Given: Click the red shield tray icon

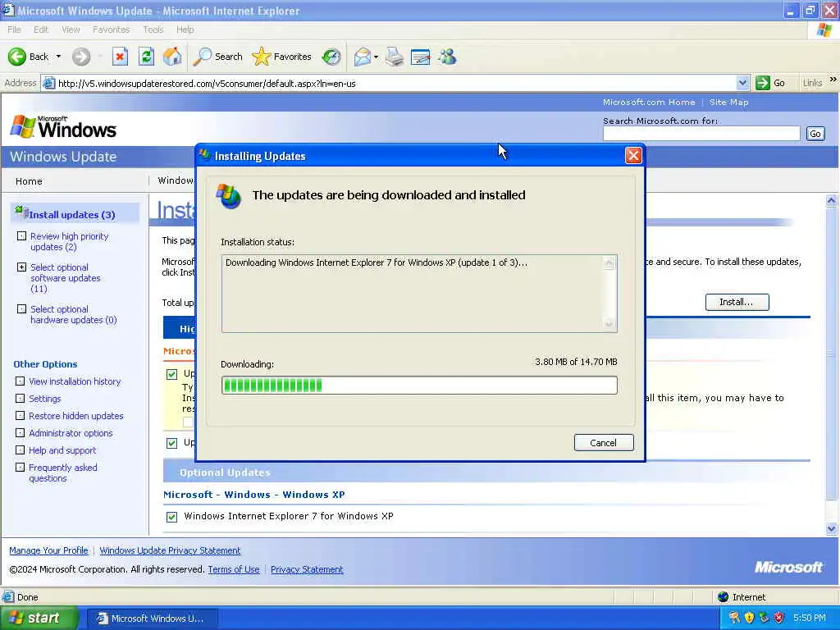Looking at the screenshot, I should (x=779, y=618).
